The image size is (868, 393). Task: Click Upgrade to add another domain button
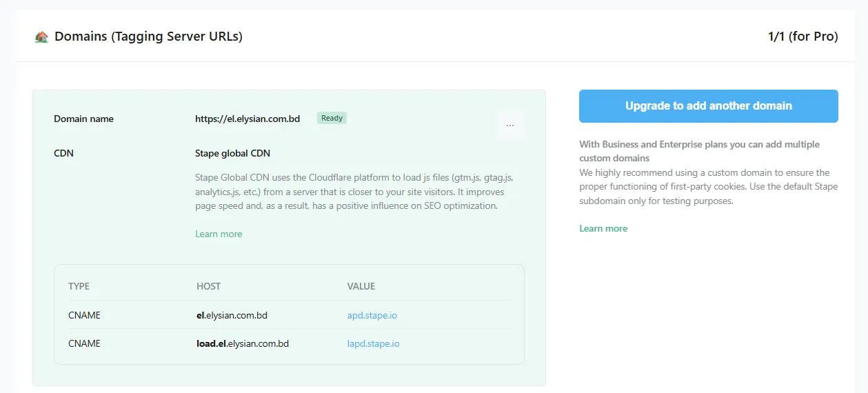pyautogui.click(x=709, y=106)
